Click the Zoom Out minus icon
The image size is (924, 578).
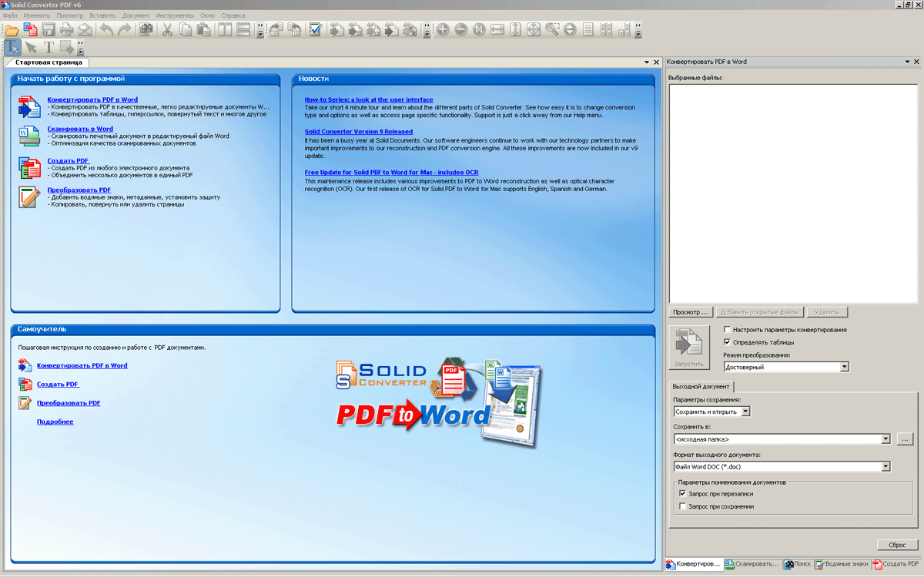460,30
